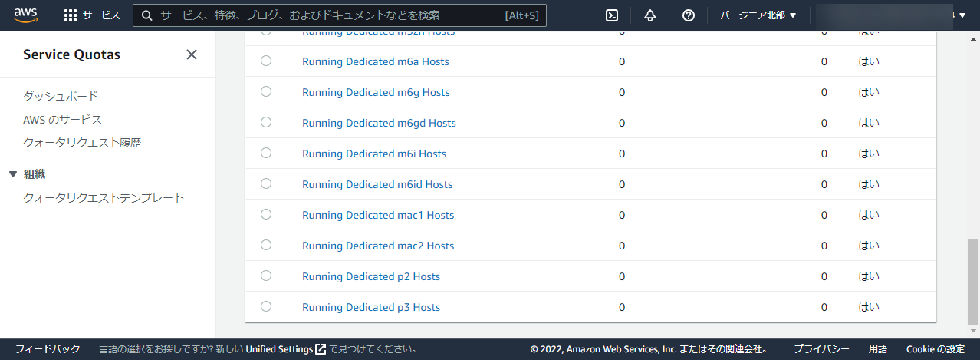Viewport: 980px width, 360px height.
Task: Collapse the 組織 section in sidebar
Action: [x=13, y=174]
